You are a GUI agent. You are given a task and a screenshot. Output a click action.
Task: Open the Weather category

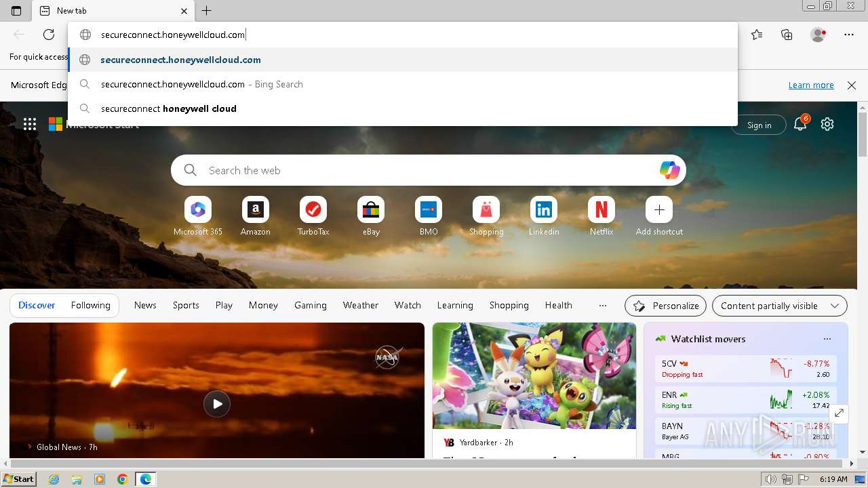[361, 305]
